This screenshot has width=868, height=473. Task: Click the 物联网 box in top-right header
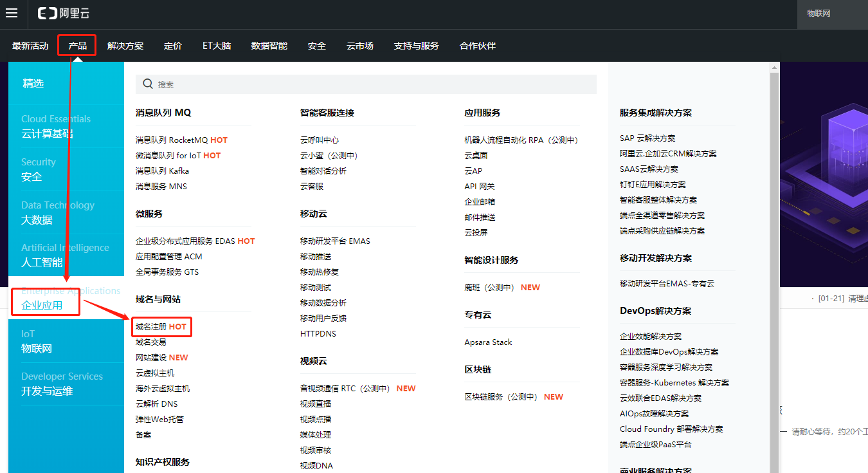pos(833,13)
